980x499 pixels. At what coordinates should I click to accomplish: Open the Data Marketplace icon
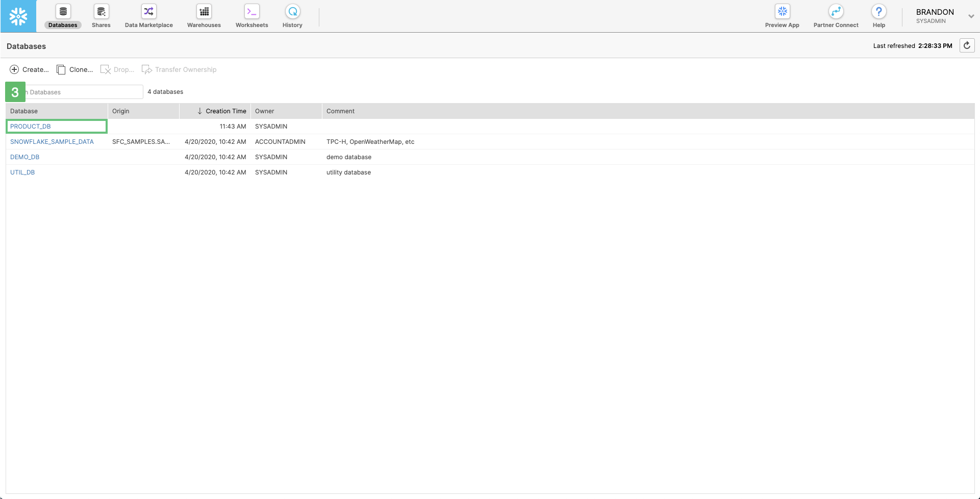pos(149,11)
